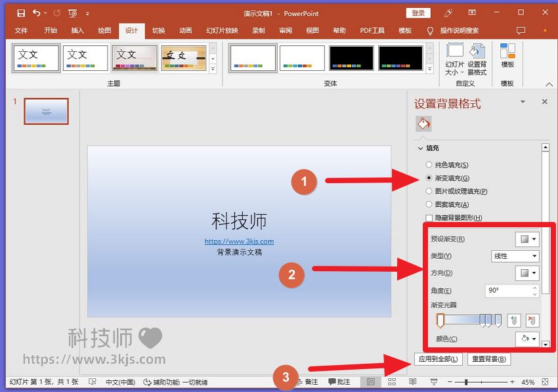Switch to Slide Sorter view icon
Image resolution: width=558 pixels, height=392 pixels.
[392, 382]
